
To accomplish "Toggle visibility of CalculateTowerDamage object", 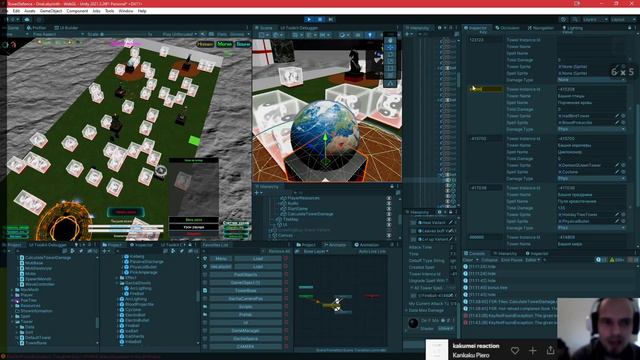I will (389, 214).
